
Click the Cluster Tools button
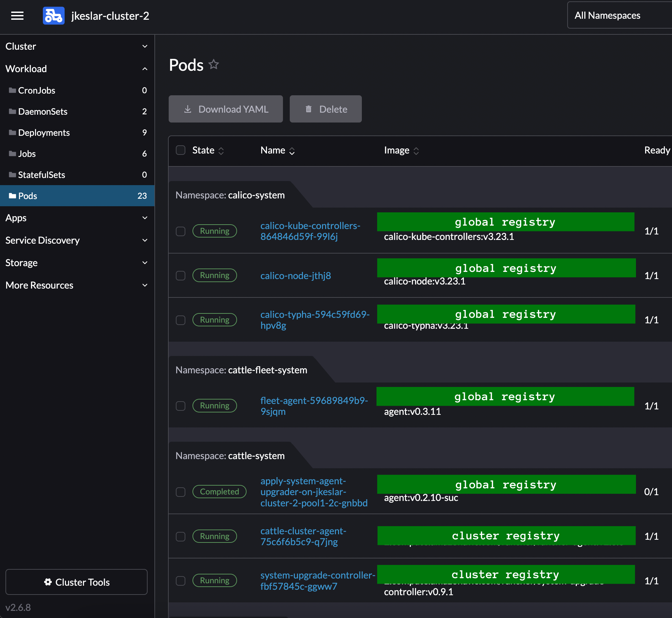click(76, 582)
